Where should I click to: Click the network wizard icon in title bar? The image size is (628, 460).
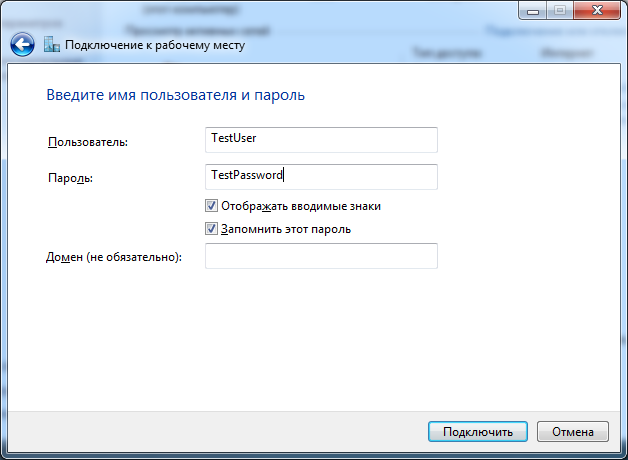[52, 45]
